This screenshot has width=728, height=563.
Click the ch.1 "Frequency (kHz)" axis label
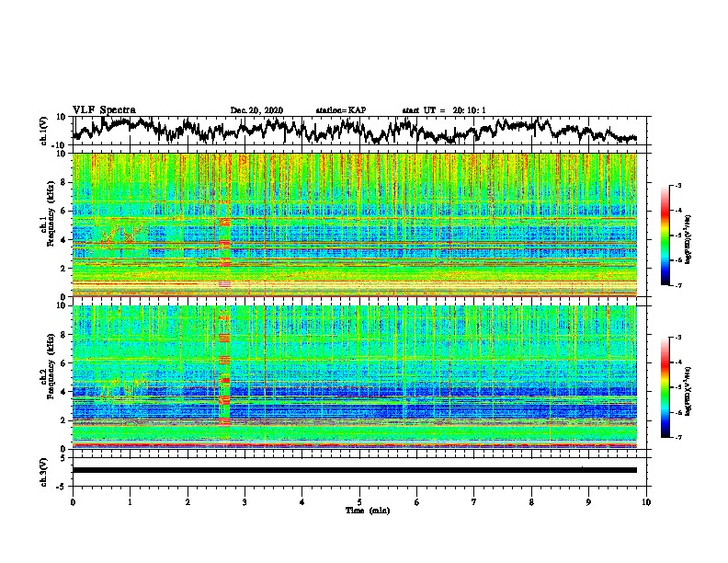point(51,213)
